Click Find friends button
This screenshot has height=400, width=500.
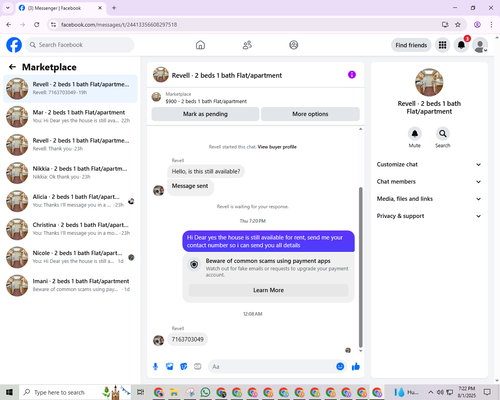coord(411,45)
